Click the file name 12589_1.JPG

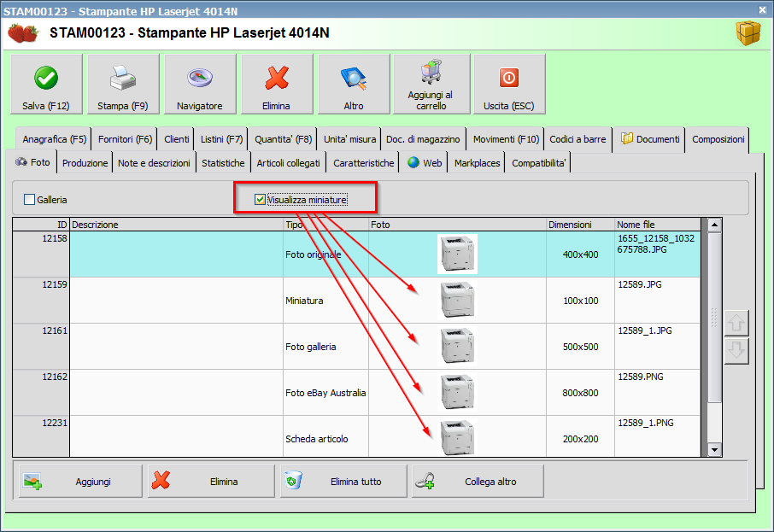tap(645, 330)
